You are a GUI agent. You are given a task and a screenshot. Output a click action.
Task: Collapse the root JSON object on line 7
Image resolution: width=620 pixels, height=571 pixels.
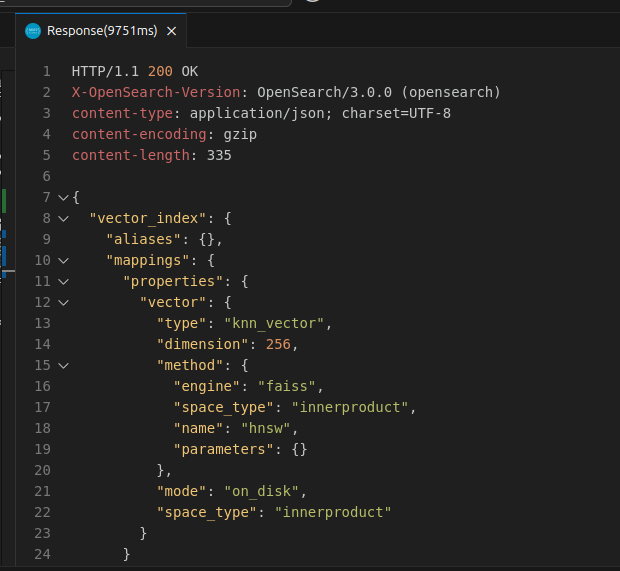[64, 197]
